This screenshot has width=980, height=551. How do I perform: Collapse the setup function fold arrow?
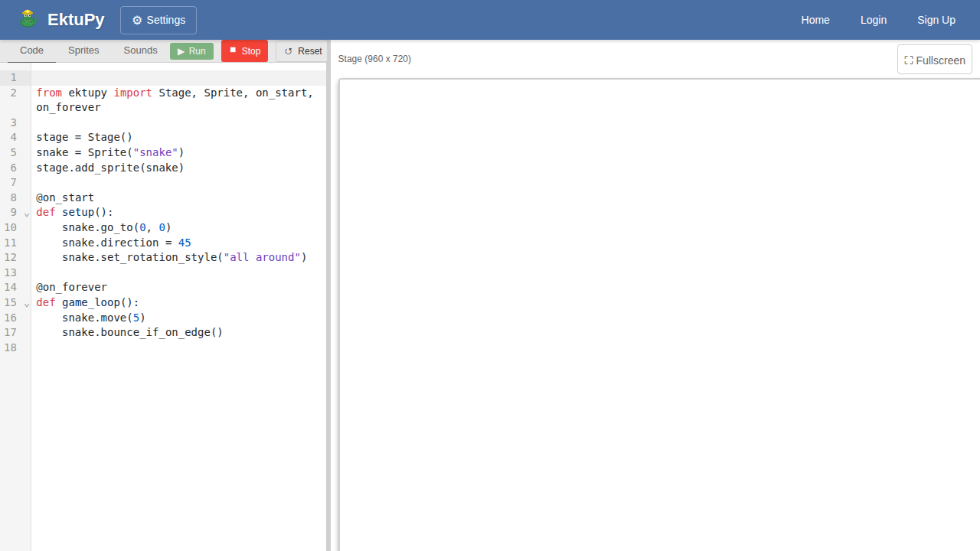(27, 214)
